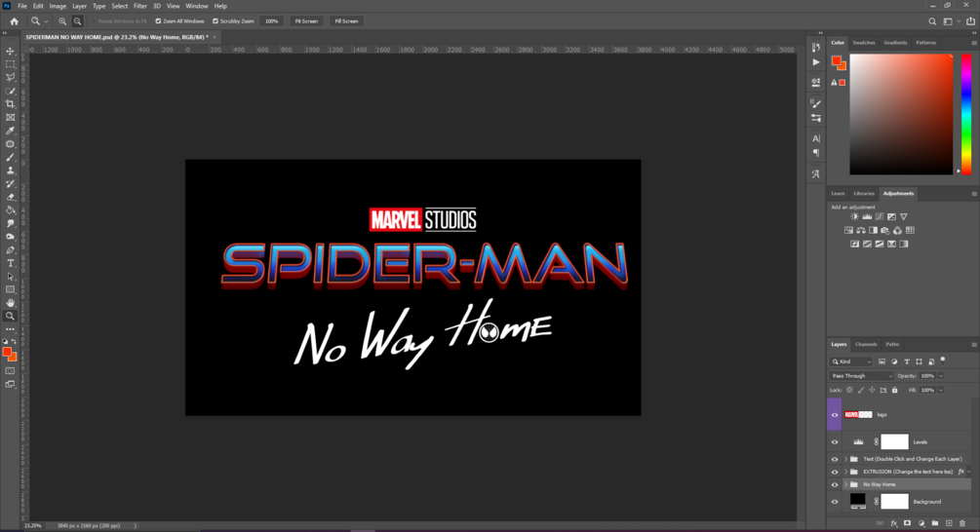Select the Rectangle shape tool
Screen dimensions: 980x532
(x=10, y=289)
